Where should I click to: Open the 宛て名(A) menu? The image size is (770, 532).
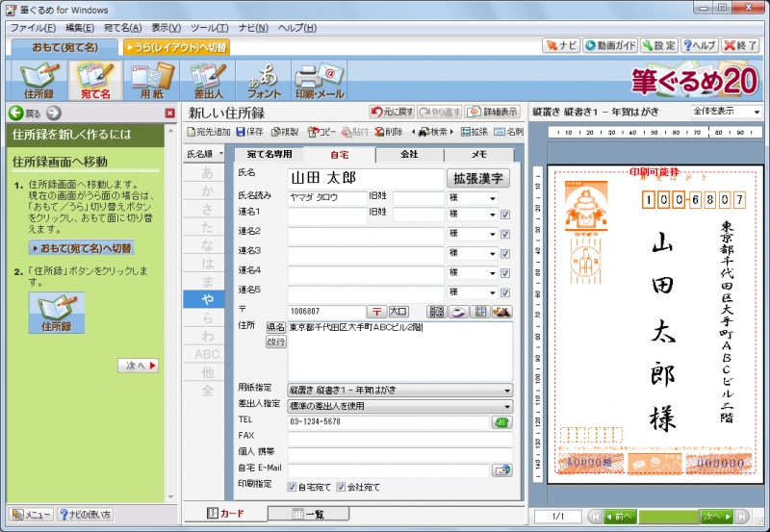tap(123, 28)
